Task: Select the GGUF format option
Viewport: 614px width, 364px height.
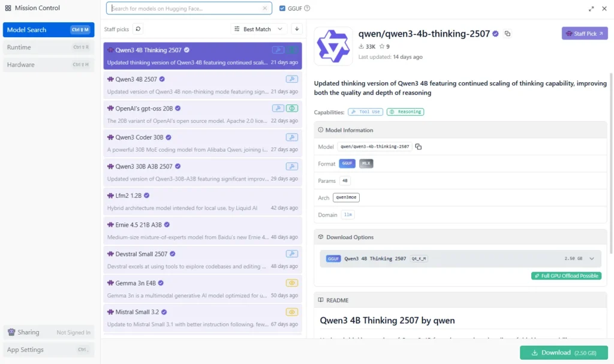Action: click(347, 164)
